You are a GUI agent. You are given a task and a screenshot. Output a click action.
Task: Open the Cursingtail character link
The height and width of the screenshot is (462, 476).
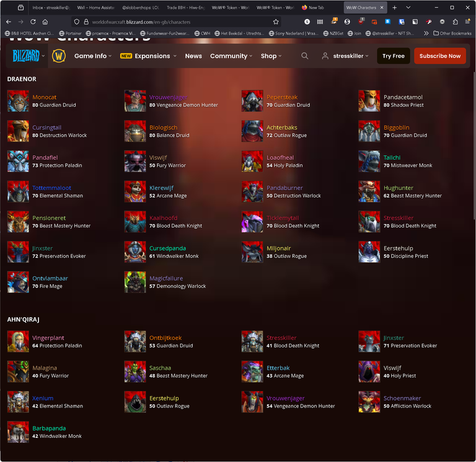(x=46, y=128)
